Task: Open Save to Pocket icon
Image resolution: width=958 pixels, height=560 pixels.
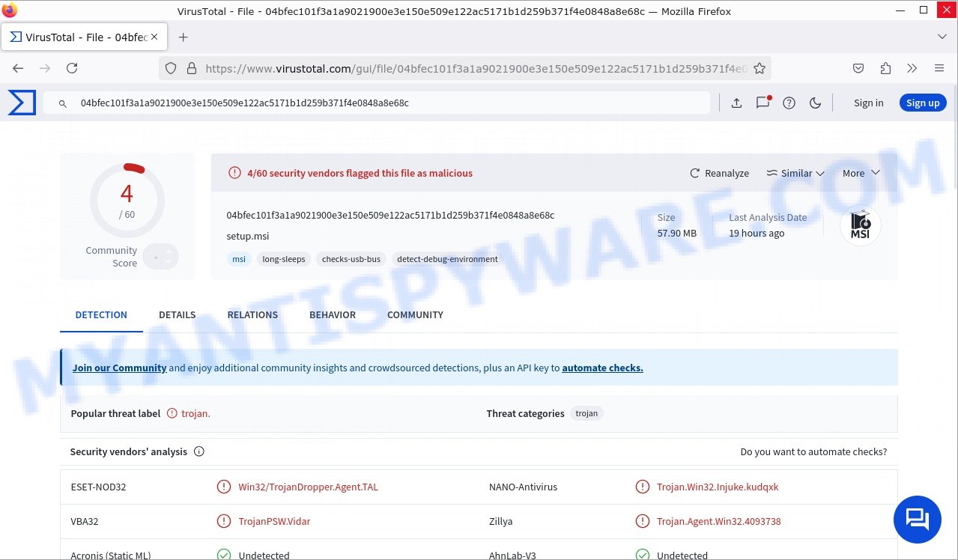Action: (858, 68)
